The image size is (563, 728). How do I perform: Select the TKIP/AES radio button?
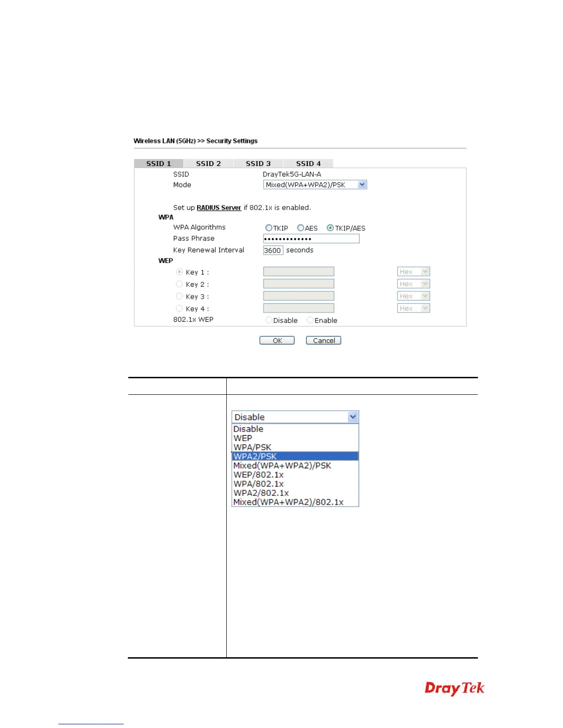(330, 228)
